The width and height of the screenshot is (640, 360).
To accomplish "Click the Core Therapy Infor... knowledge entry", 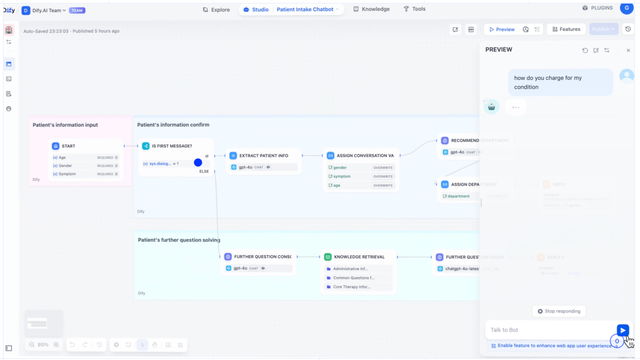I will [358, 287].
